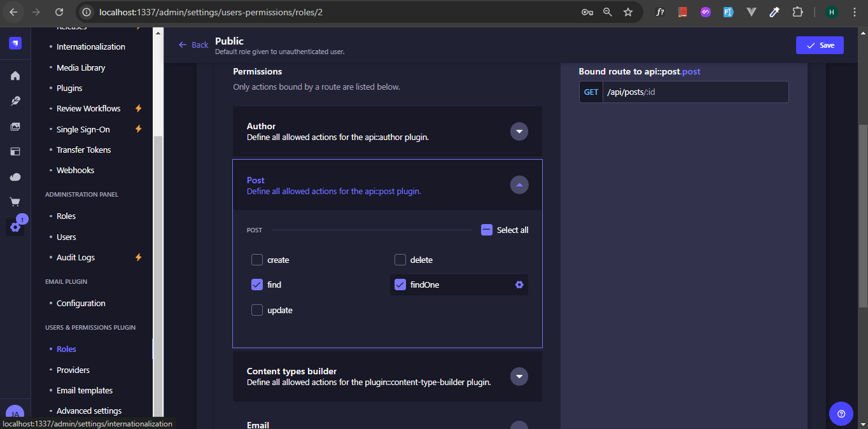Click the Deploy cloud icon
Image resolution: width=868 pixels, height=429 pixels.
(15, 177)
